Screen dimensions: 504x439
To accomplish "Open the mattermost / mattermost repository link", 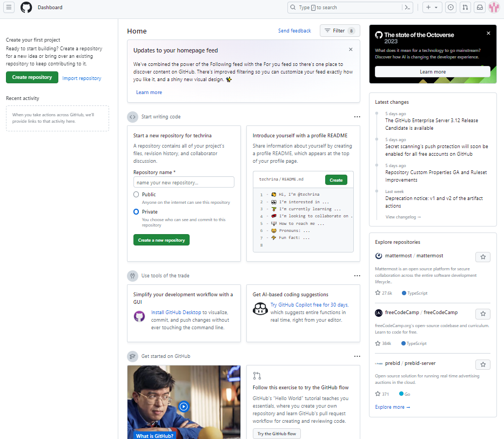I will [x=414, y=256].
